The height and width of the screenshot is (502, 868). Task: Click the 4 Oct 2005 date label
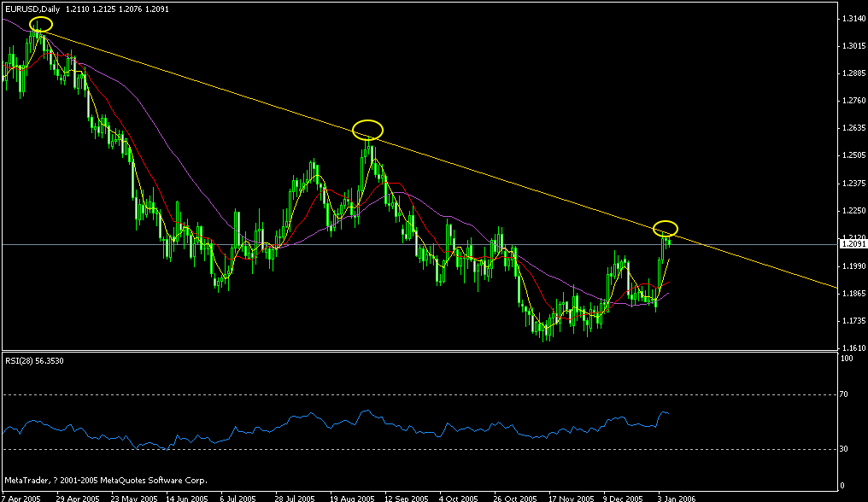tap(459, 498)
